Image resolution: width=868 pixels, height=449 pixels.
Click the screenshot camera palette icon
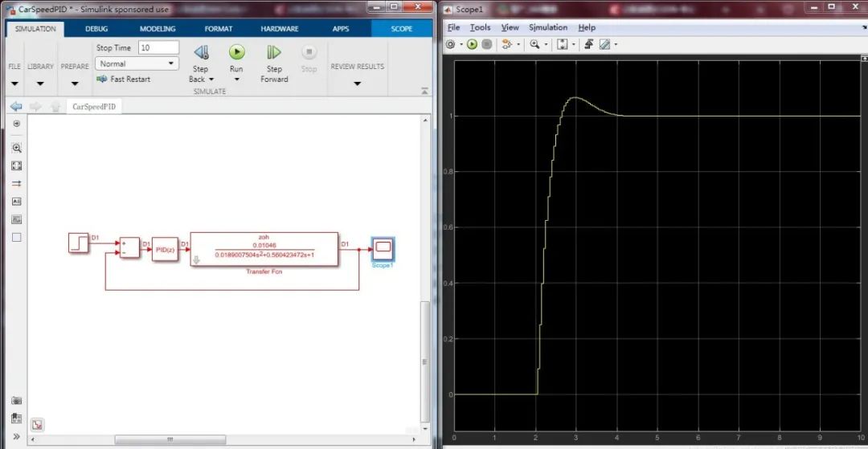pos(17,400)
